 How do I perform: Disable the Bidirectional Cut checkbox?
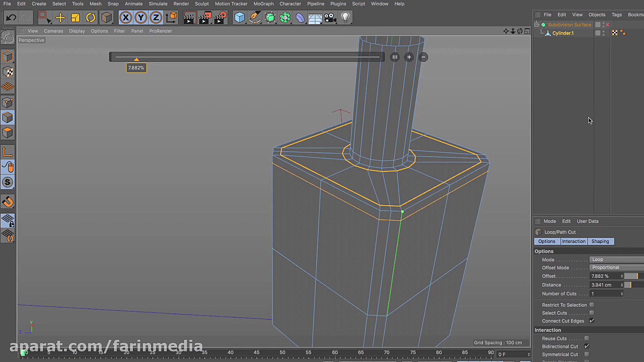pyautogui.click(x=587, y=346)
